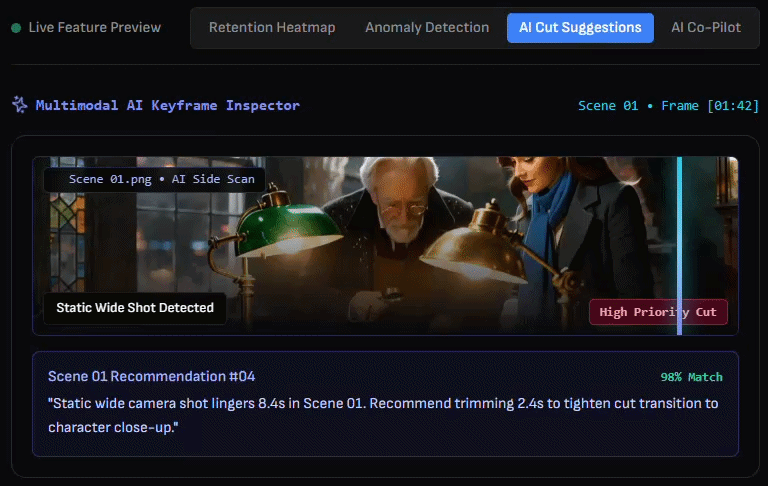Switch to Anomaly Detection tab

tap(427, 27)
